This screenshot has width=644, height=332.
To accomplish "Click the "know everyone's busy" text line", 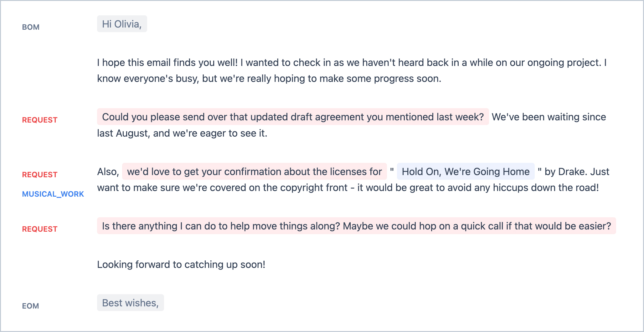I will coord(147,78).
